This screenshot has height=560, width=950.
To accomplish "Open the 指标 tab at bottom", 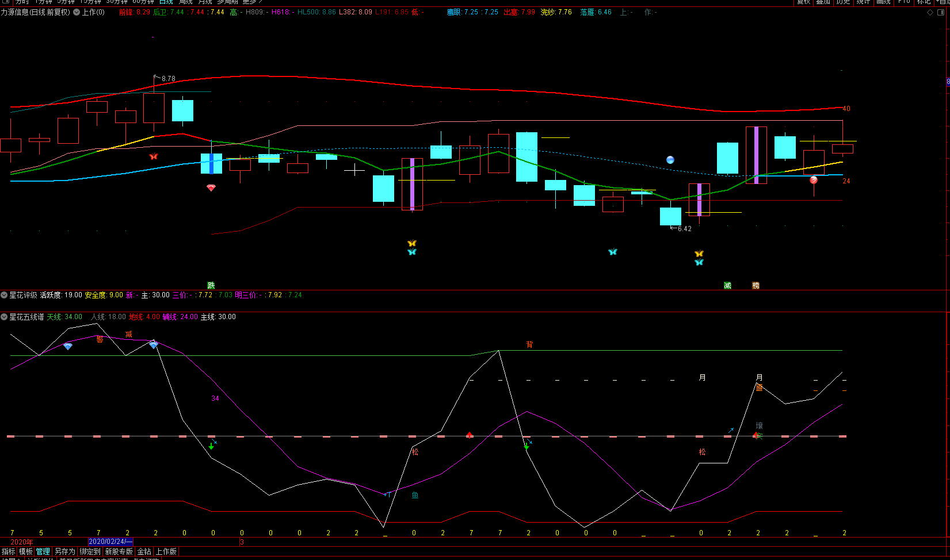I will (9, 551).
